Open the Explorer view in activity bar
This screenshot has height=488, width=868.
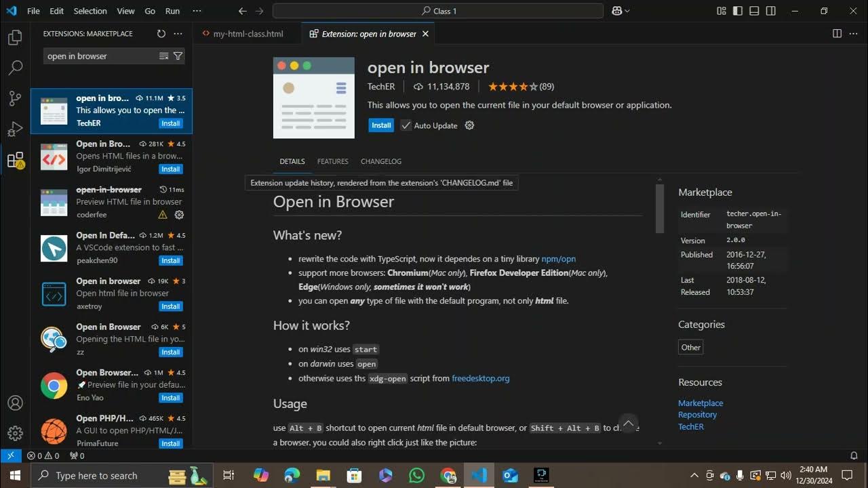15,38
